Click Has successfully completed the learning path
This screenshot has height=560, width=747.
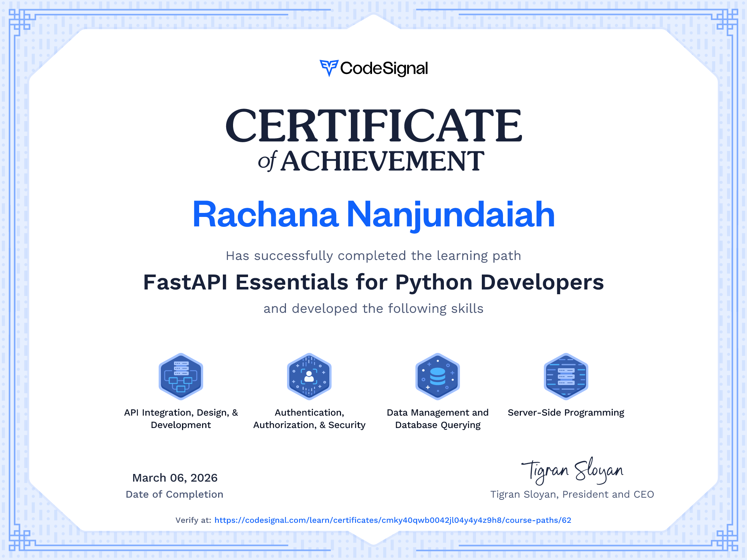[x=373, y=256]
